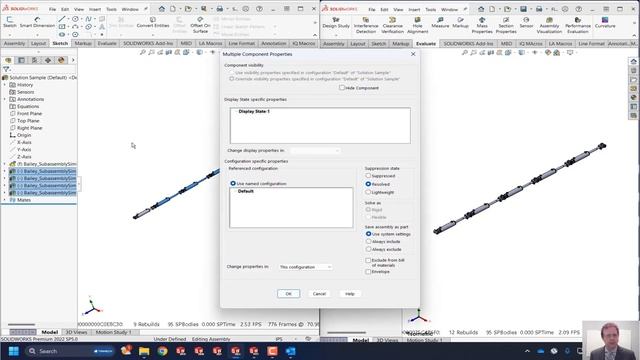Collapse left window ribbon chevron
Viewport: 640px width, 360px height.
coord(315,35)
